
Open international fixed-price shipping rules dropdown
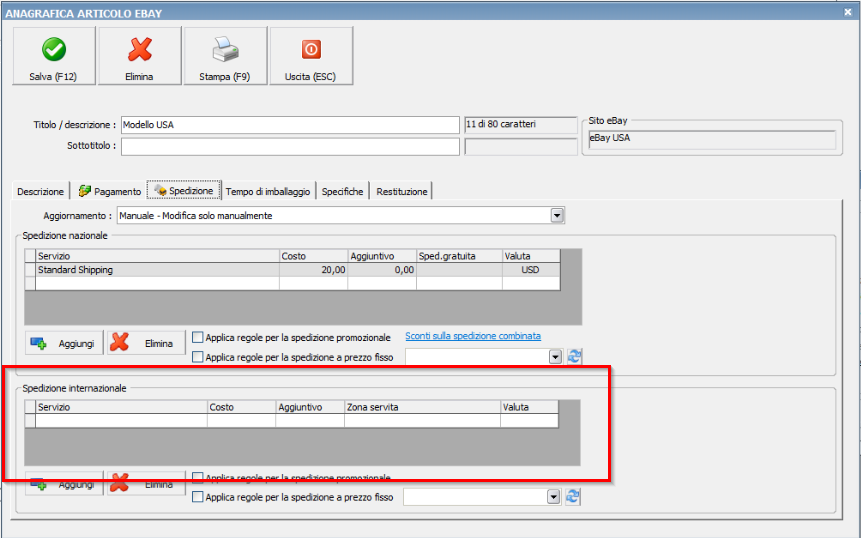554,497
